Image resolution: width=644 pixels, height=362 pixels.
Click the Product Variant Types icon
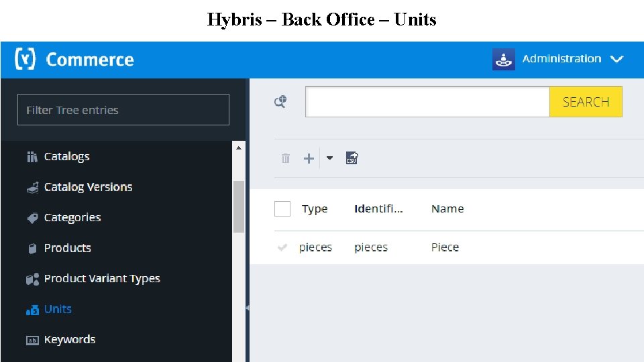pos(32,279)
